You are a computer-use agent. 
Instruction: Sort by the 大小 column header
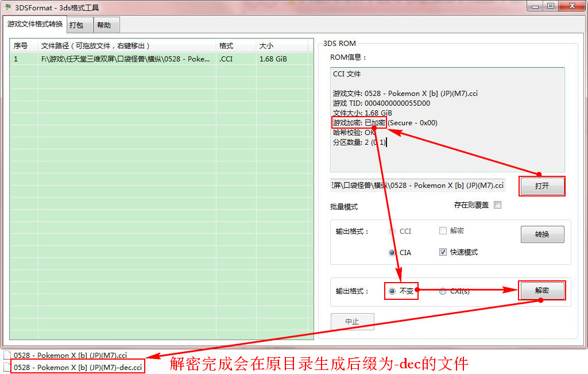pos(284,45)
